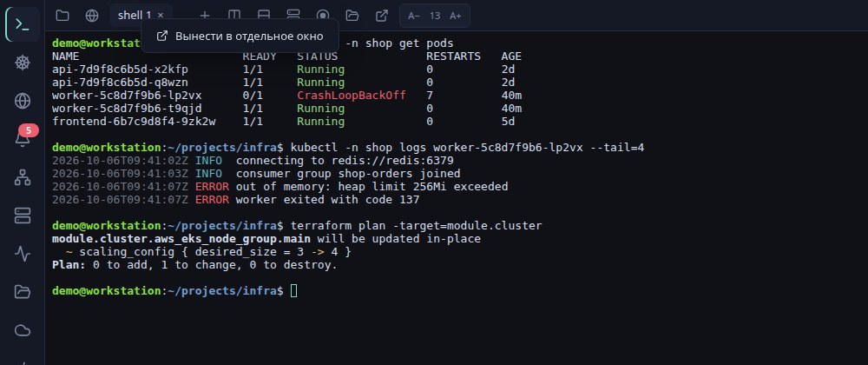Open the Kubernetes helm wheel sidebar icon
868x365 pixels.
point(23,63)
